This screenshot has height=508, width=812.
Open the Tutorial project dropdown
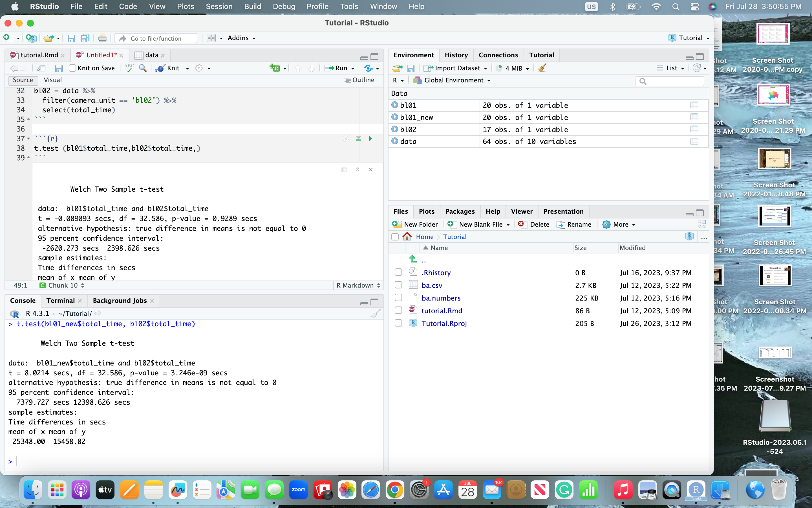[x=689, y=38]
